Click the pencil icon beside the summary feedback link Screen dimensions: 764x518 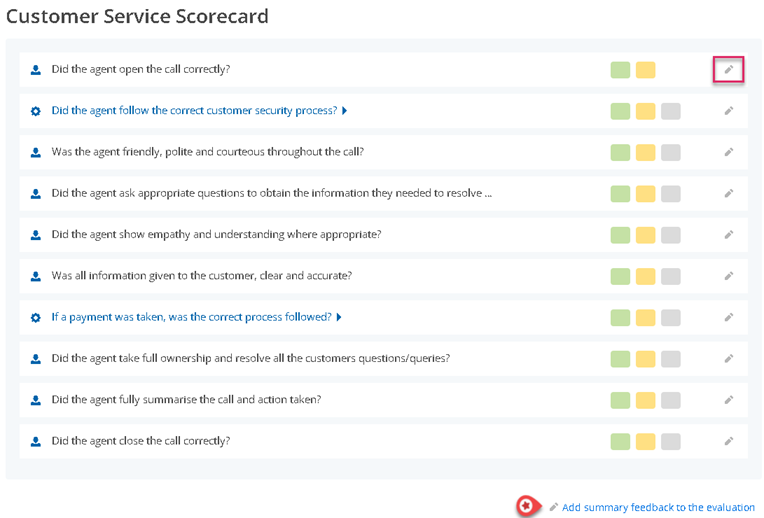coord(553,507)
